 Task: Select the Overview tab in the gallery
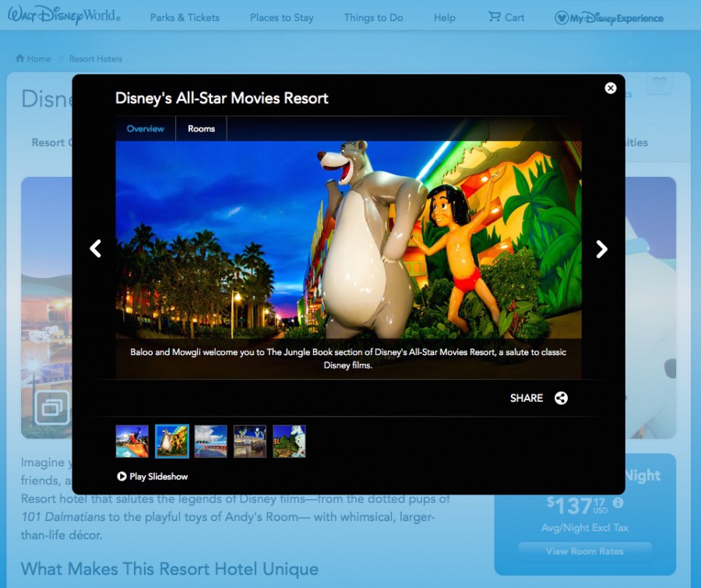pyautogui.click(x=146, y=129)
